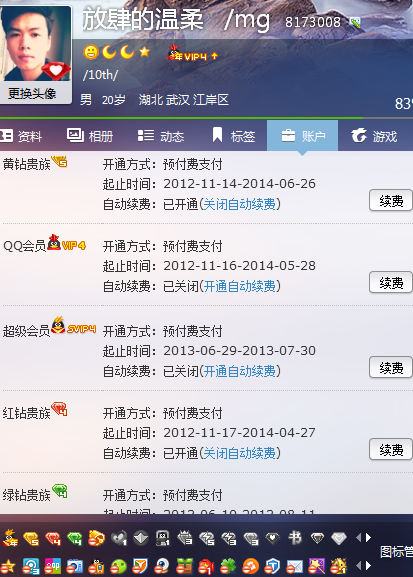Click the date range 2013-06-29-2013-07-30

click(239, 351)
